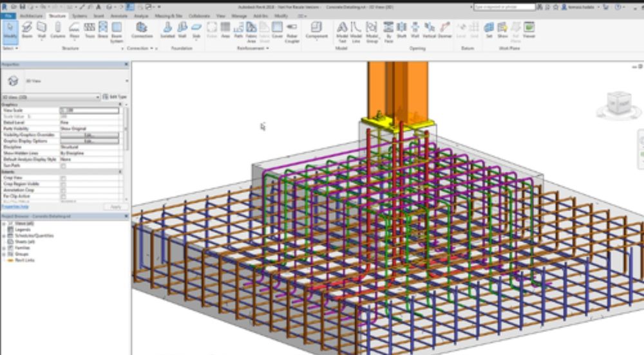Click the View Scale value field
Viewport: 644px width, 355px height.
[90, 111]
